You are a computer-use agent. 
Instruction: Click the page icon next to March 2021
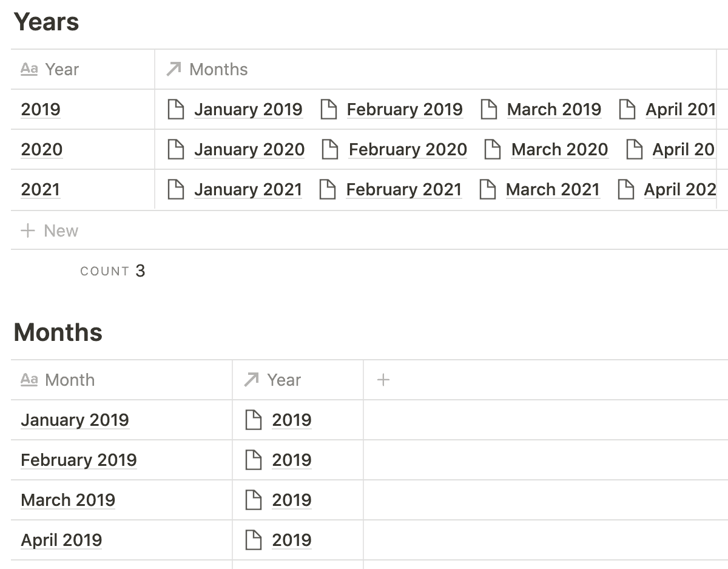click(x=487, y=189)
